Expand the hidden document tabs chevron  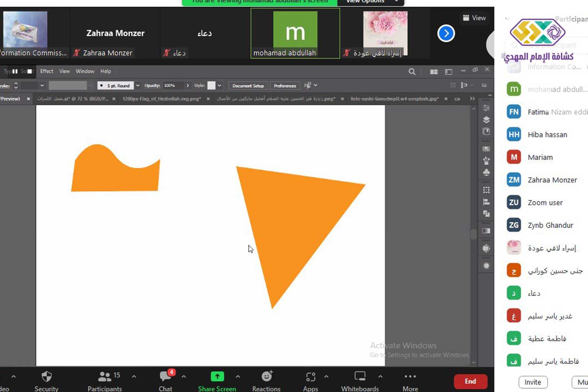point(472,99)
